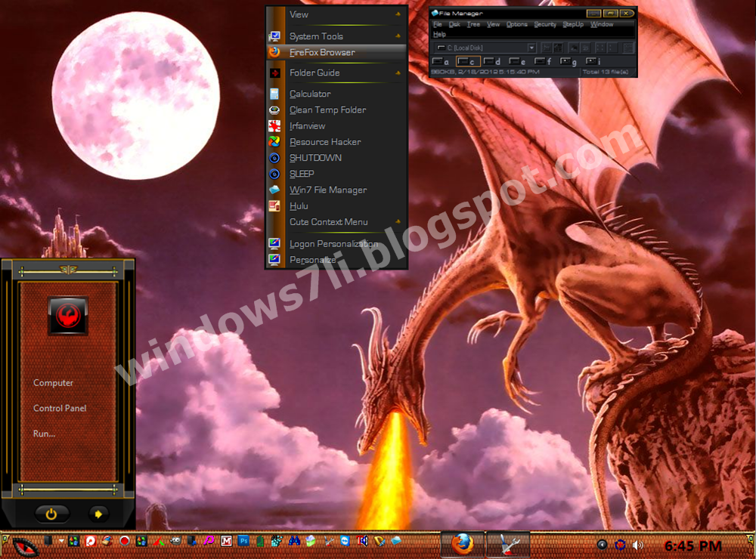Select Hulu in context menu
This screenshot has height=559, width=756.
pos(336,205)
